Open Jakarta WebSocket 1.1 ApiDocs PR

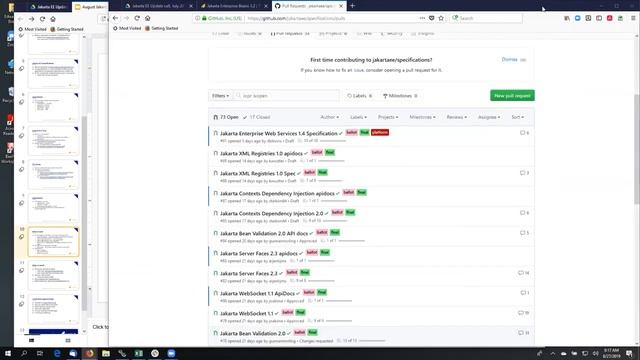[x=257, y=293]
